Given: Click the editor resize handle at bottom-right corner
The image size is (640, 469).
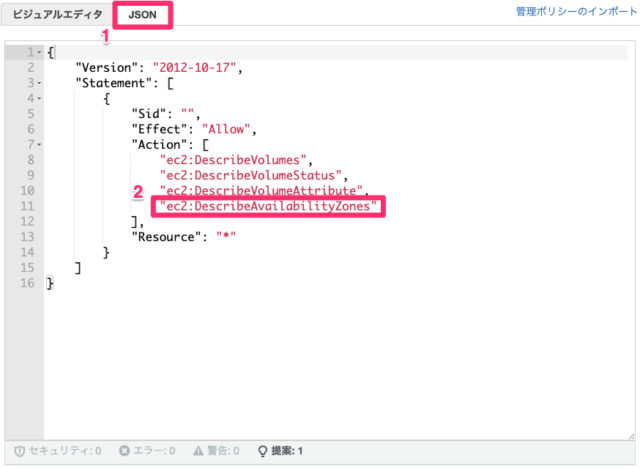Looking at the screenshot, I should coord(631,436).
